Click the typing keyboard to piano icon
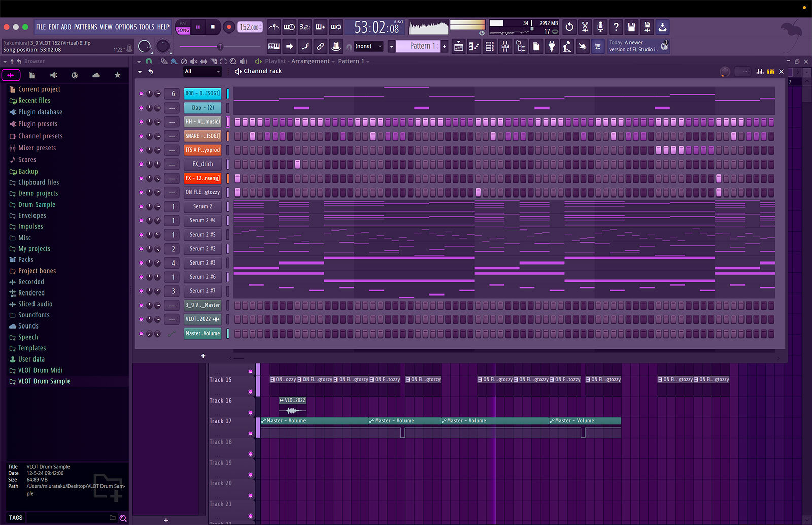This screenshot has width=812, height=525. point(274,47)
